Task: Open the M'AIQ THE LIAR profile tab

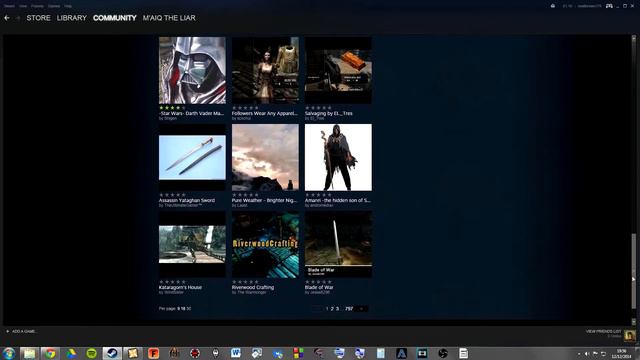Action: pos(169,18)
